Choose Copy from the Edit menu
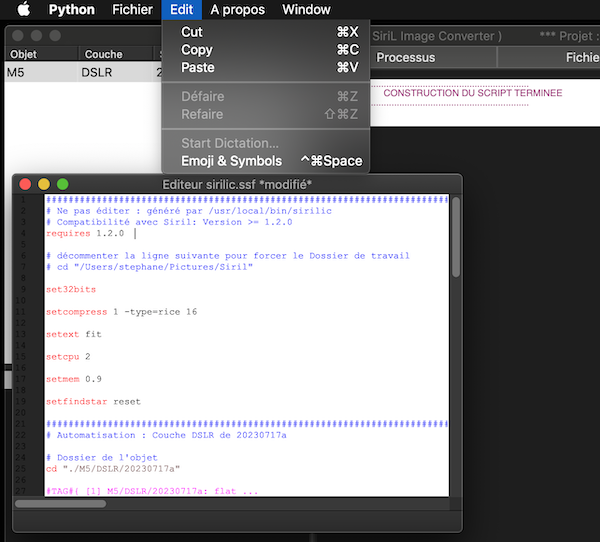 pos(266,49)
